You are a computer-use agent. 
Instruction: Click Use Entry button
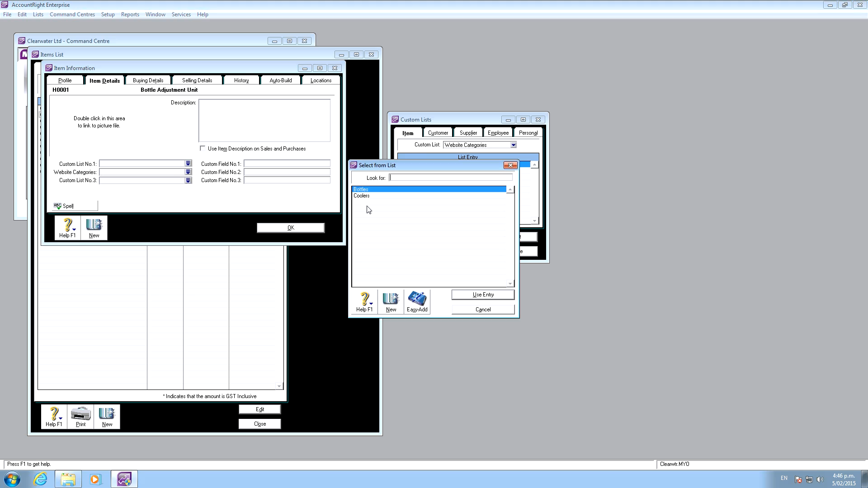483,295
